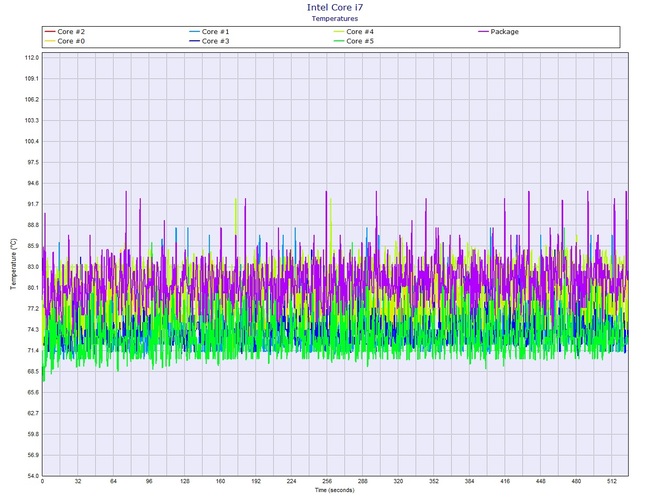Click the Temperature (°C) axis label
This screenshot has height=502, width=670.
click(x=14, y=264)
